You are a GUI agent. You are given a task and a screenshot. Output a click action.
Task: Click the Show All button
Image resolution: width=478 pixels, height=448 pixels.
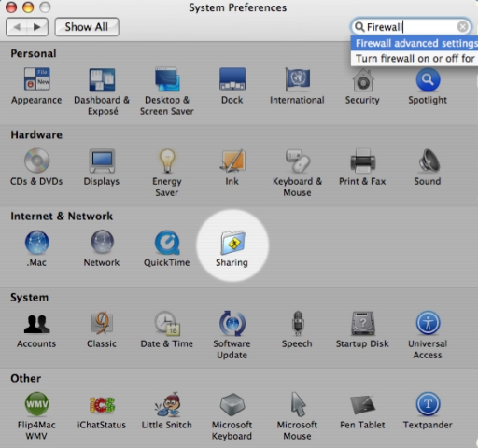[87, 27]
